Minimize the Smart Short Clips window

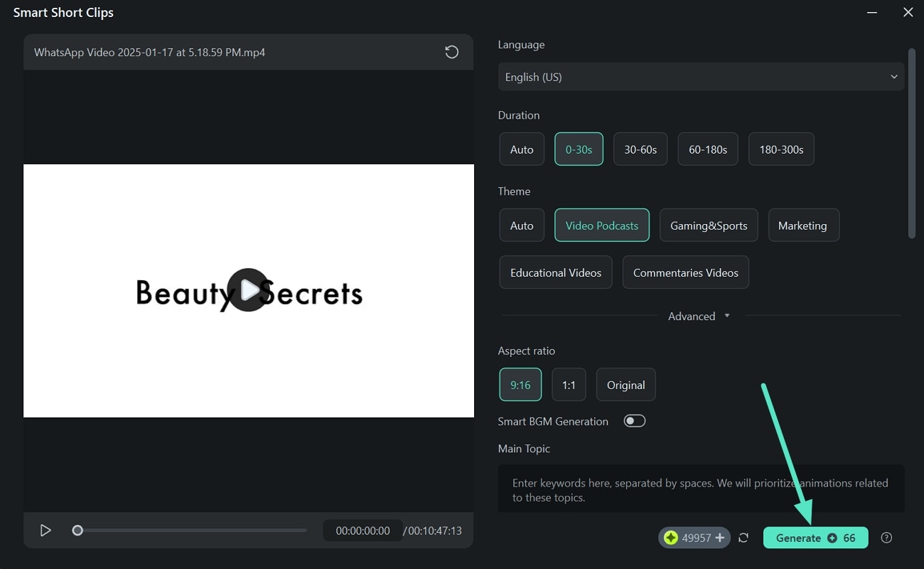[x=872, y=12]
